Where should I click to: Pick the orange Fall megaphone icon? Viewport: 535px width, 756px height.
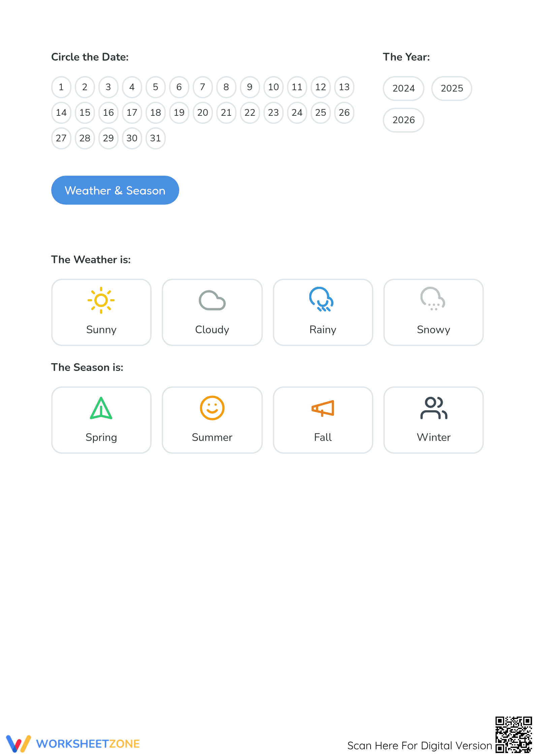tap(323, 408)
